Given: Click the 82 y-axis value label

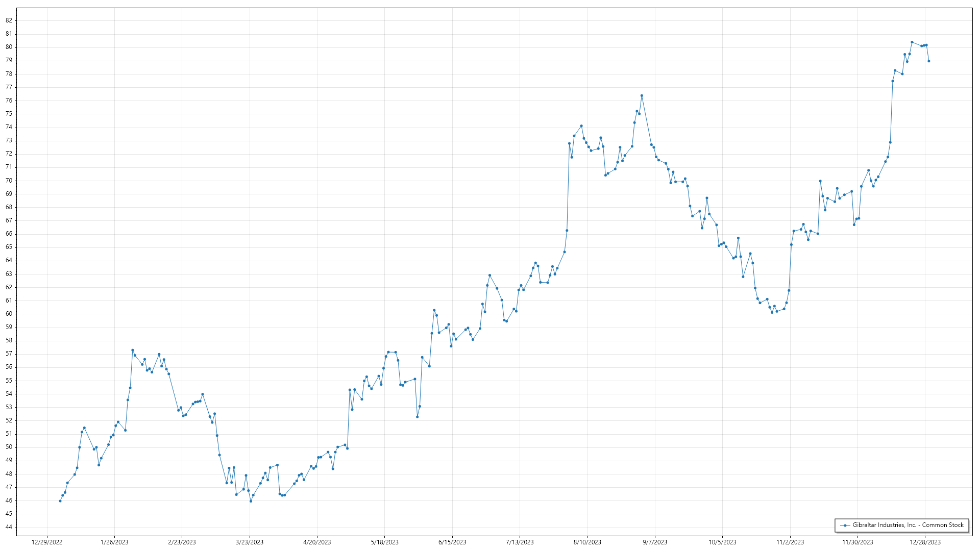Looking at the screenshot, I should pos(9,20).
